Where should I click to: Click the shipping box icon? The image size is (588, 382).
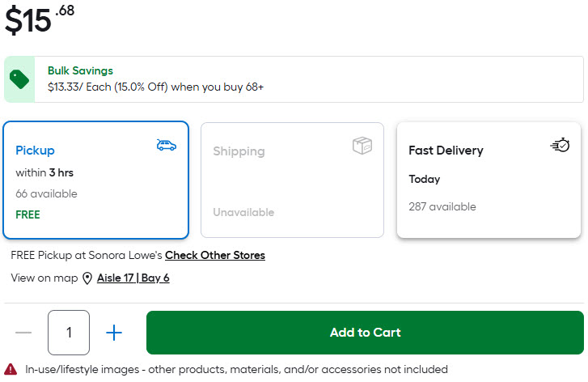click(362, 146)
